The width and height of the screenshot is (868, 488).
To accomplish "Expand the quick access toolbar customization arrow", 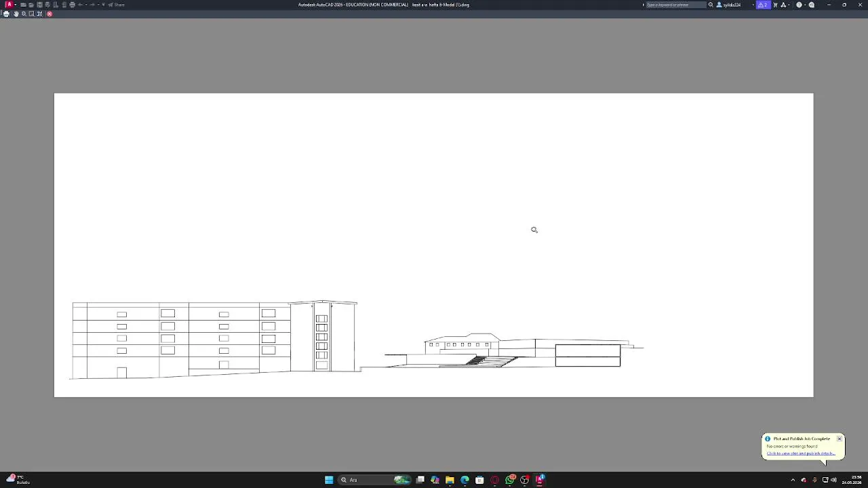I will (x=103, y=5).
